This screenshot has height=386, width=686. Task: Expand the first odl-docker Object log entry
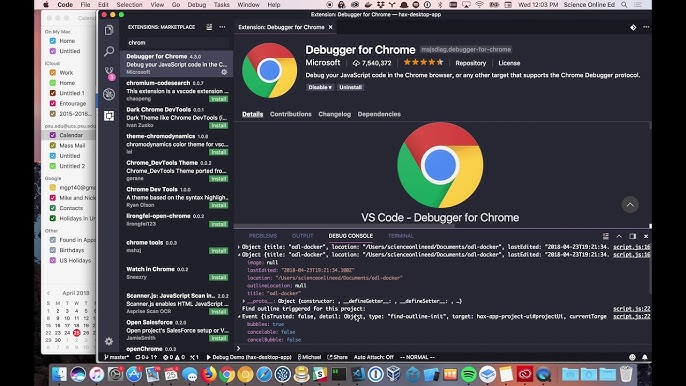(239, 247)
